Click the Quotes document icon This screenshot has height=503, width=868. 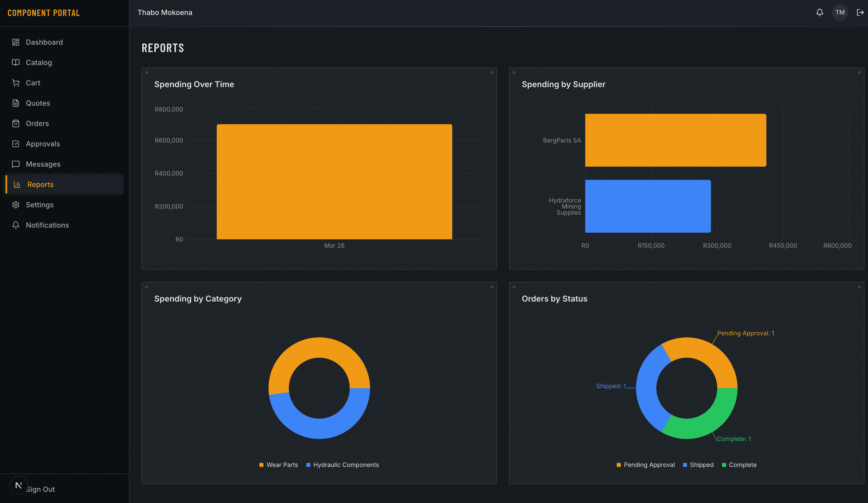[16, 103]
